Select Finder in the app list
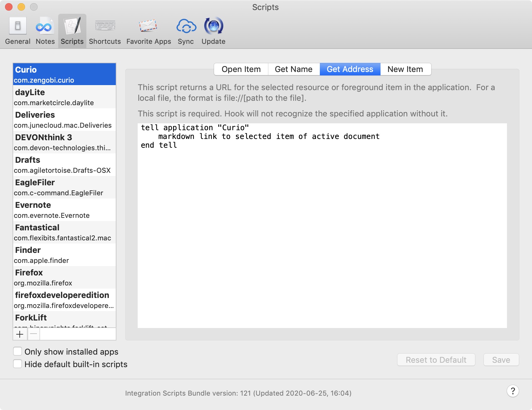The width and height of the screenshot is (532, 410). tap(64, 255)
